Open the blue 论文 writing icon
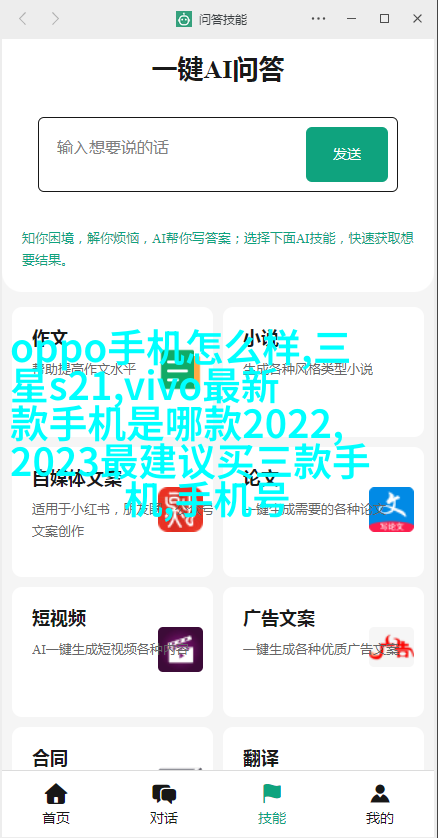 coord(392,509)
